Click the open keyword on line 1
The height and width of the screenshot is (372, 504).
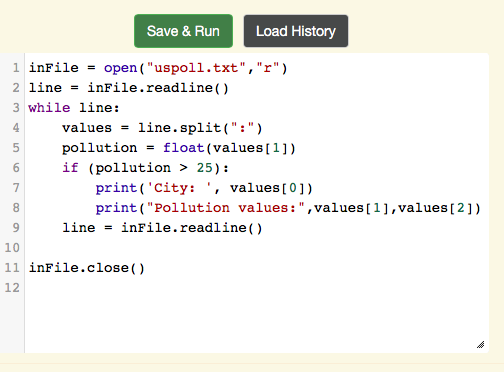(121, 68)
